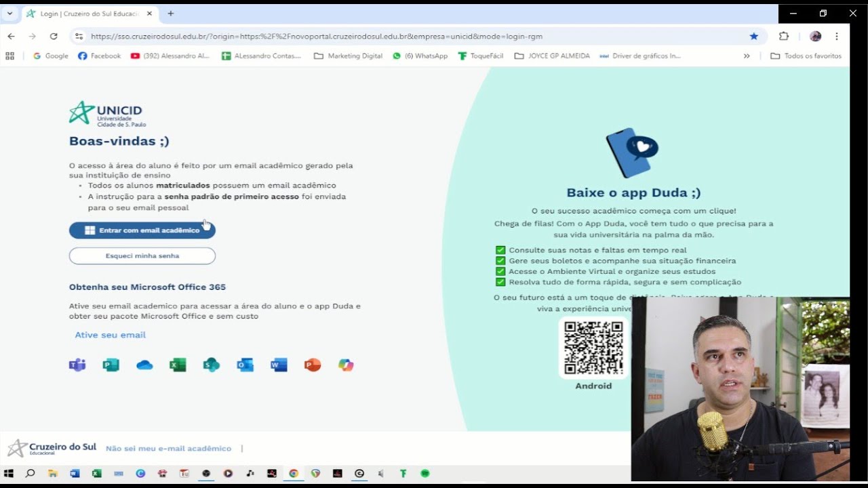Image resolution: width=868 pixels, height=488 pixels.
Task: Open Word from the taskbar
Action: click(x=75, y=473)
